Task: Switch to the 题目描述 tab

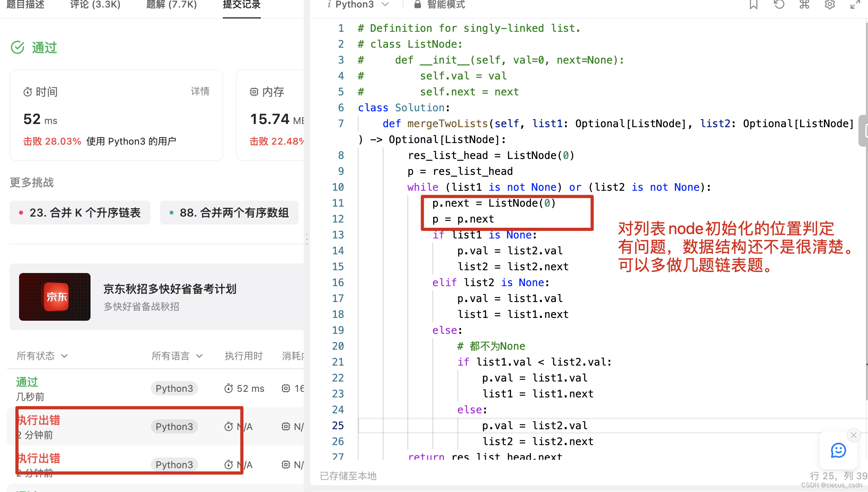Action: pos(25,4)
